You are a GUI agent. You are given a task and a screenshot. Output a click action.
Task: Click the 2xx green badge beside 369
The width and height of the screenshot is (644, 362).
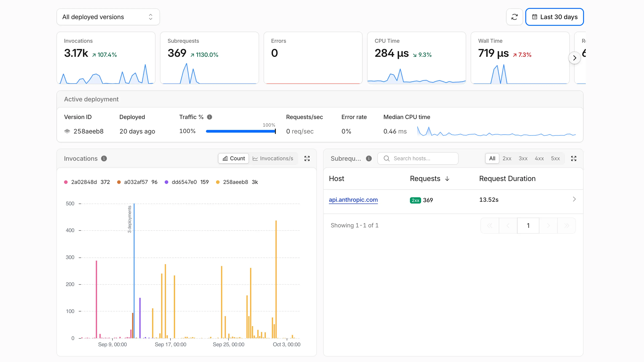pos(415,200)
